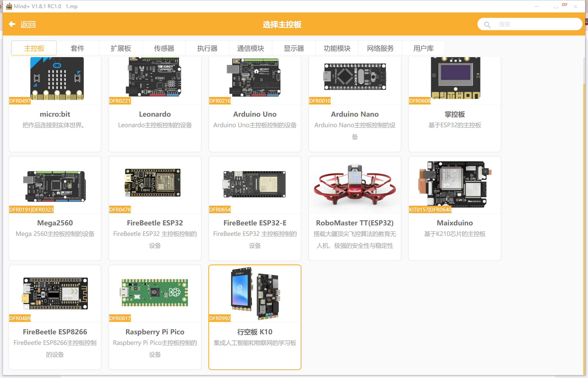Click the DFR0216 product tag
This screenshot has width=588, height=378.
coord(220,101)
